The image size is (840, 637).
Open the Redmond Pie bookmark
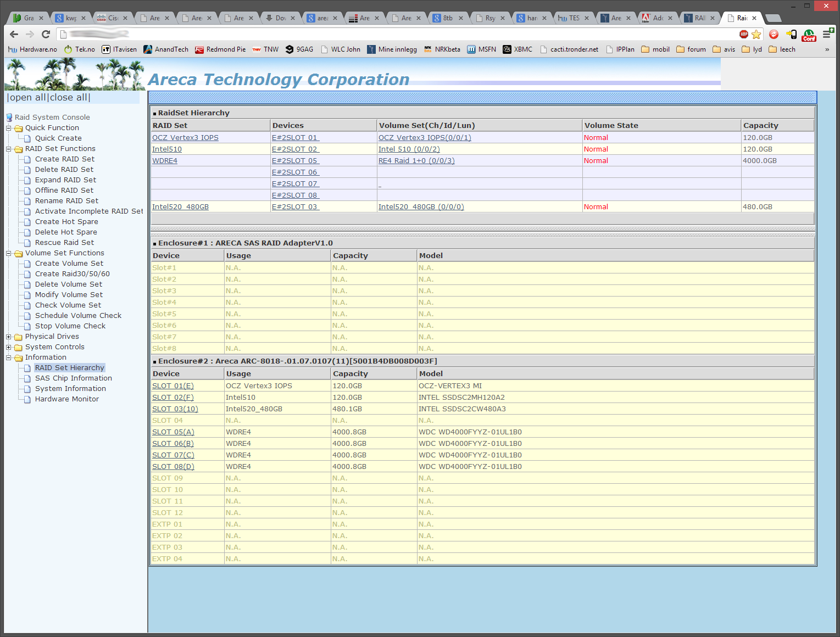point(220,49)
